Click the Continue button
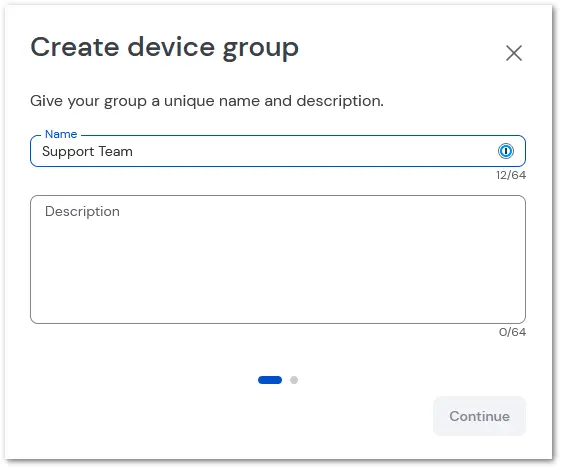This screenshot has width=561, height=468. tap(479, 416)
